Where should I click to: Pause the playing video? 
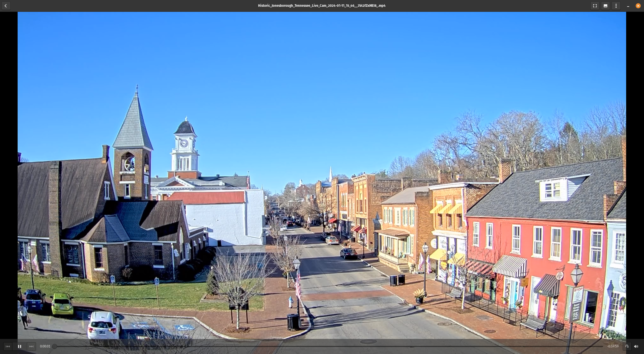[x=20, y=346]
